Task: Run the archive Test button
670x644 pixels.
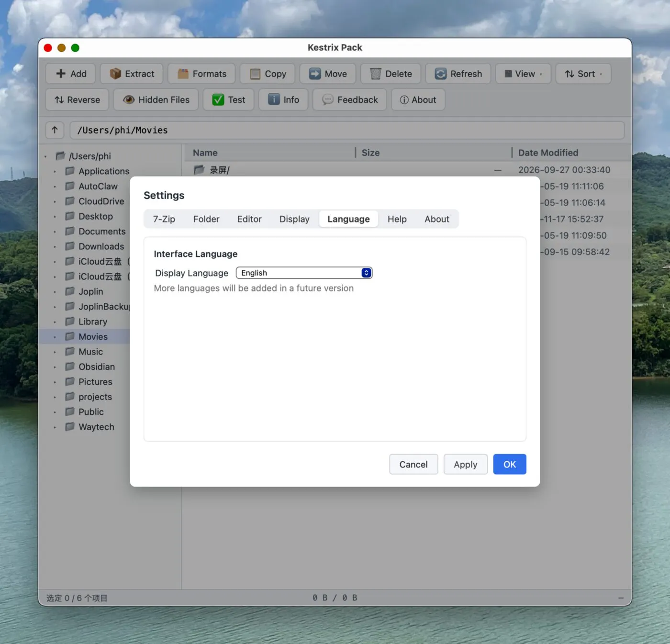Action: pyautogui.click(x=228, y=100)
